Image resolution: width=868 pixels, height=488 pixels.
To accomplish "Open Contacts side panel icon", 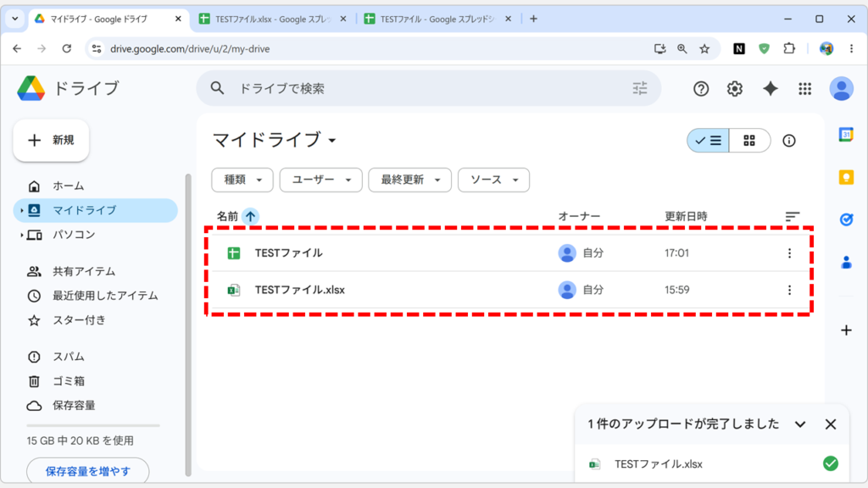I will pyautogui.click(x=846, y=263).
